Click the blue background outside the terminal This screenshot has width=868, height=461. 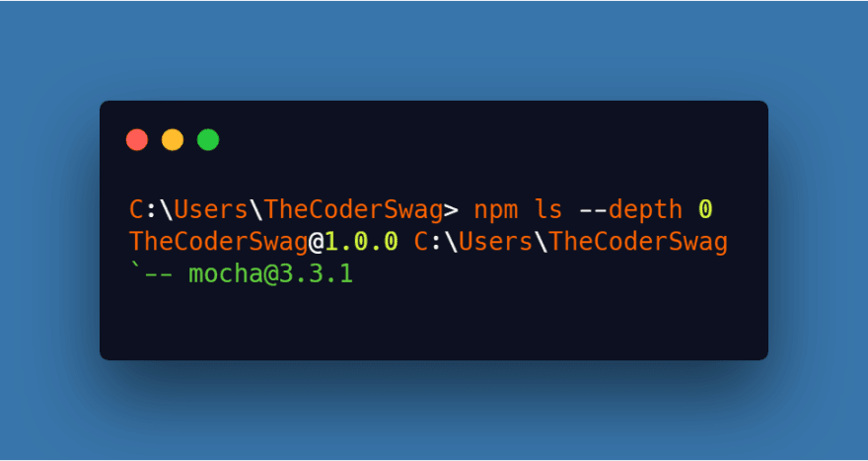coord(434,50)
